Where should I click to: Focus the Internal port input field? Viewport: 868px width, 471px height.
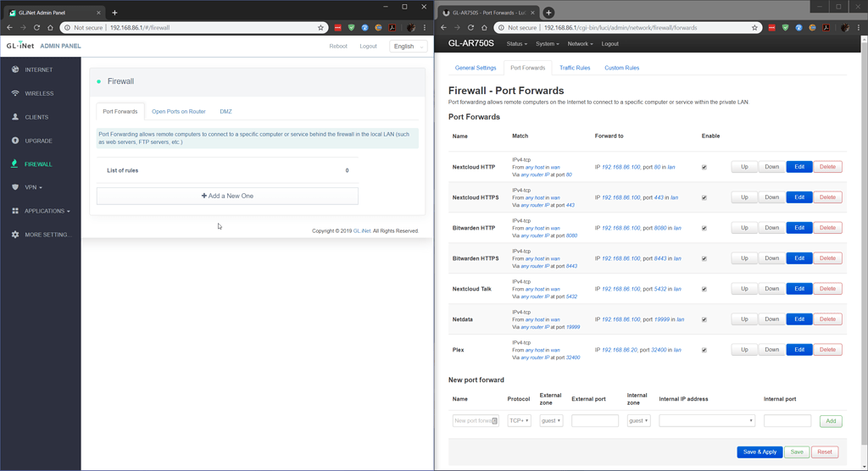787,421
